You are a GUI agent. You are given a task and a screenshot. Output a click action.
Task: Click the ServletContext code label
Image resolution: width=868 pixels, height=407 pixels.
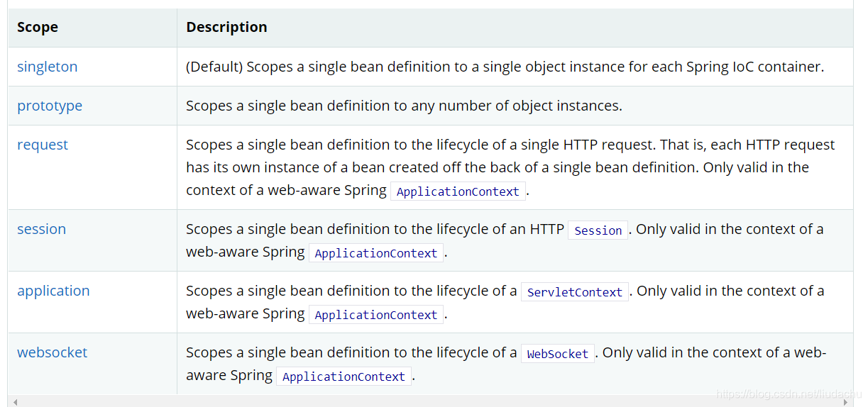tap(574, 292)
